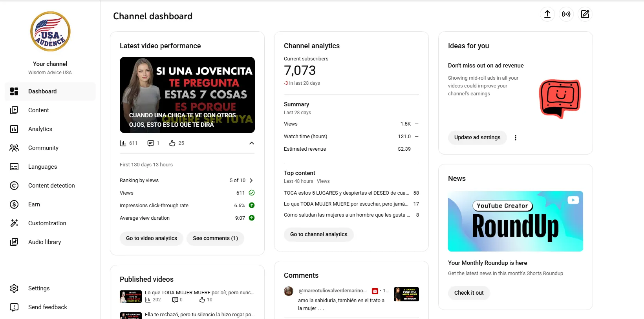Click the Analytics bar chart icon

tap(14, 129)
